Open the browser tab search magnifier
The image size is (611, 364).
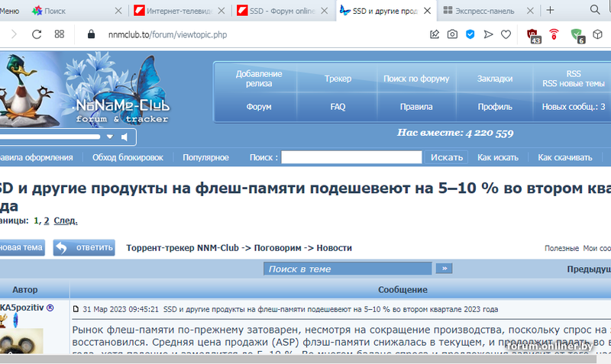pos(595,10)
